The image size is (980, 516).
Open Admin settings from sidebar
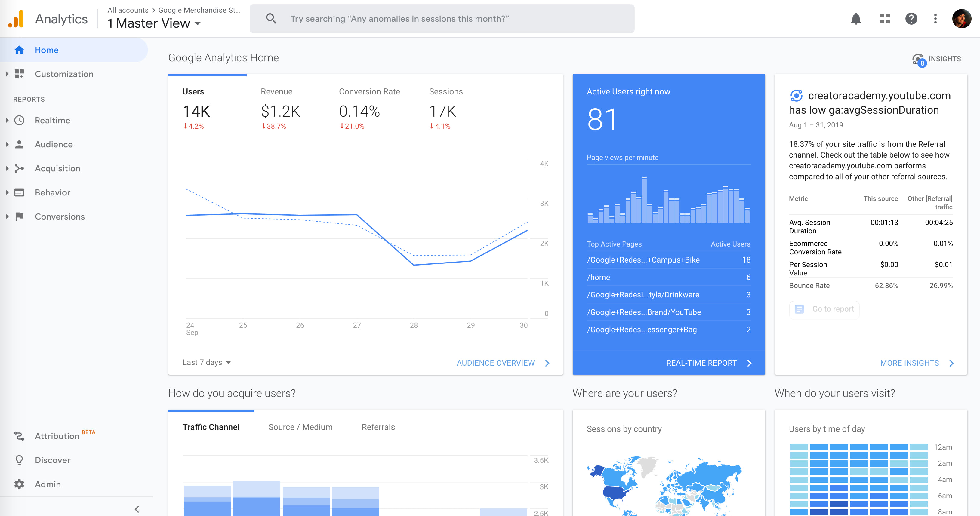pyautogui.click(x=48, y=484)
